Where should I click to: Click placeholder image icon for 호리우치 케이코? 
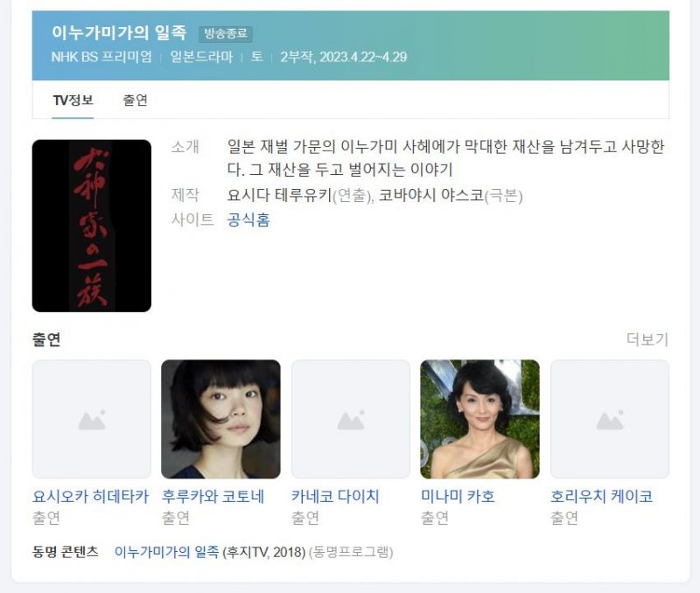[x=609, y=420]
